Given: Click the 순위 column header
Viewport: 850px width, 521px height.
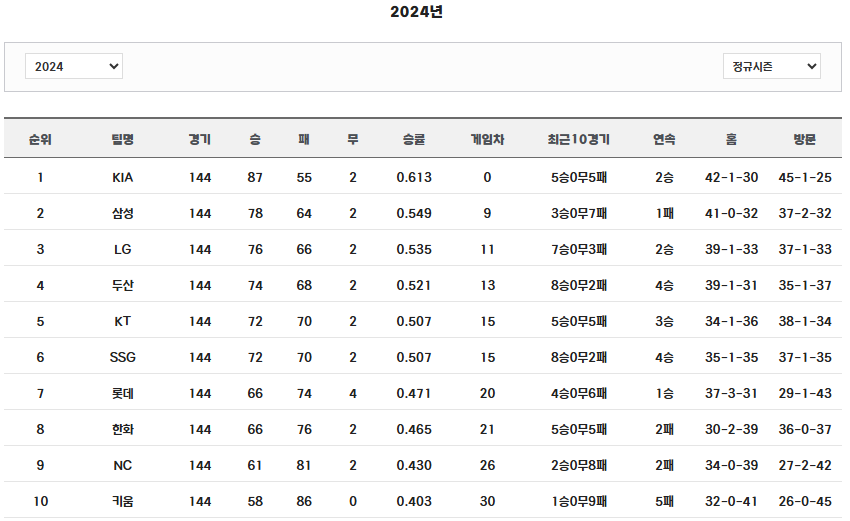Looking at the screenshot, I should pyautogui.click(x=40, y=139).
